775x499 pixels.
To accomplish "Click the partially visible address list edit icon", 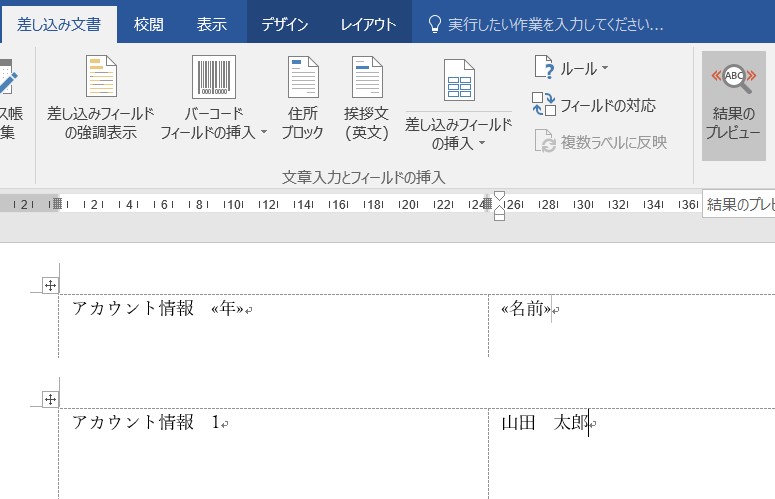I will click(x=8, y=77).
